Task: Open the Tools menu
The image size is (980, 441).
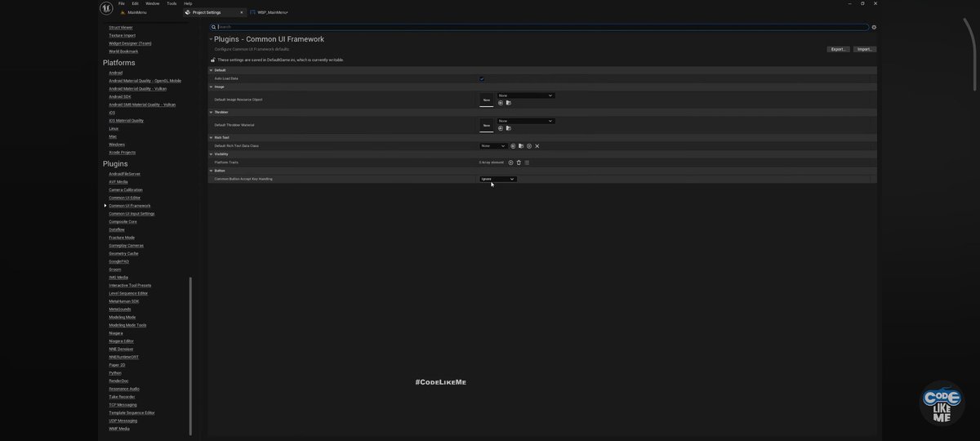Action: pyautogui.click(x=171, y=3)
